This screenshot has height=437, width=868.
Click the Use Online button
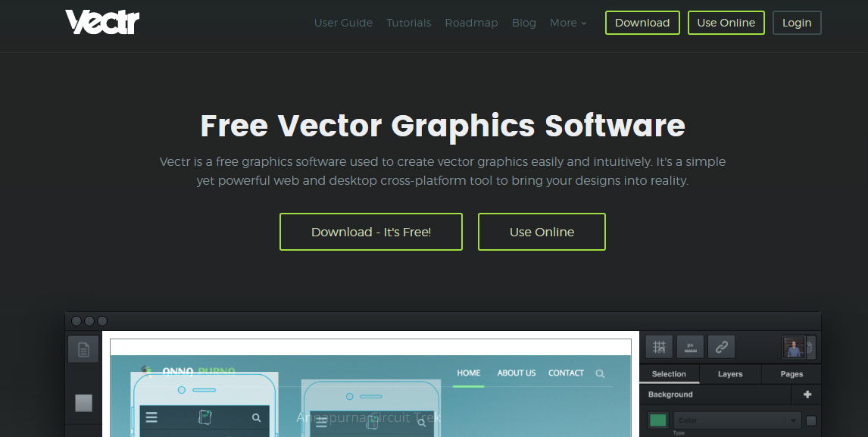tap(542, 232)
